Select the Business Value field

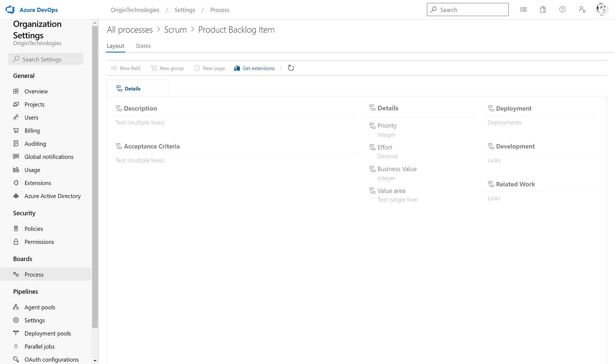click(397, 169)
